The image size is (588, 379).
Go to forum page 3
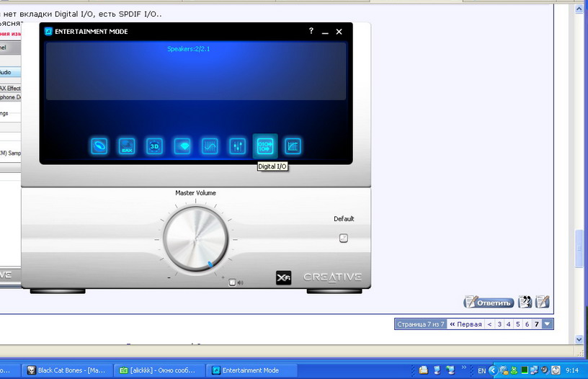pos(499,324)
